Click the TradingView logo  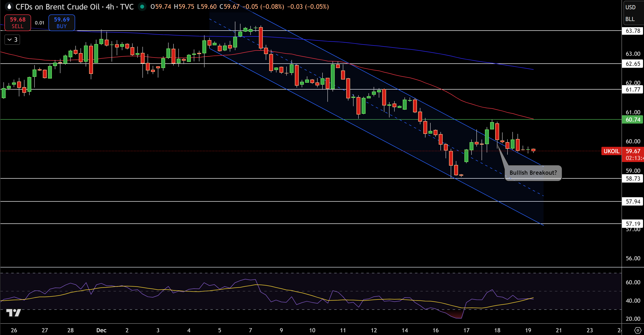coord(13,312)
